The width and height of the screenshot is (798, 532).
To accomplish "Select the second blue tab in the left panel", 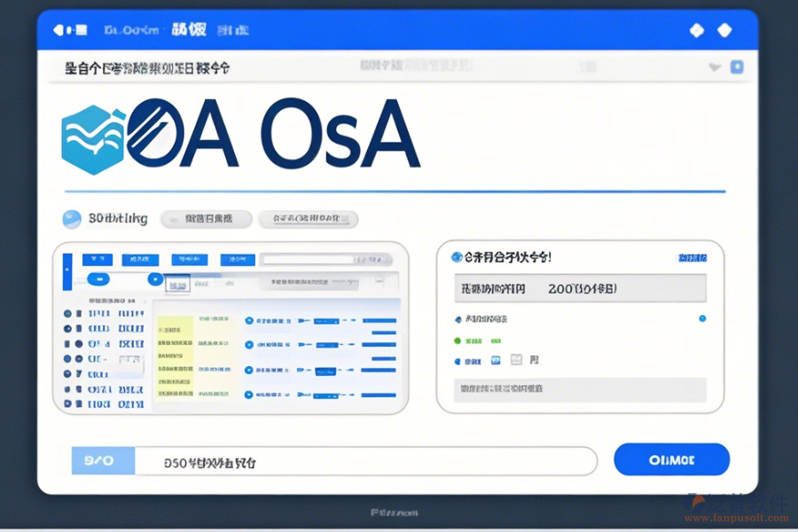I will (140, 260).
